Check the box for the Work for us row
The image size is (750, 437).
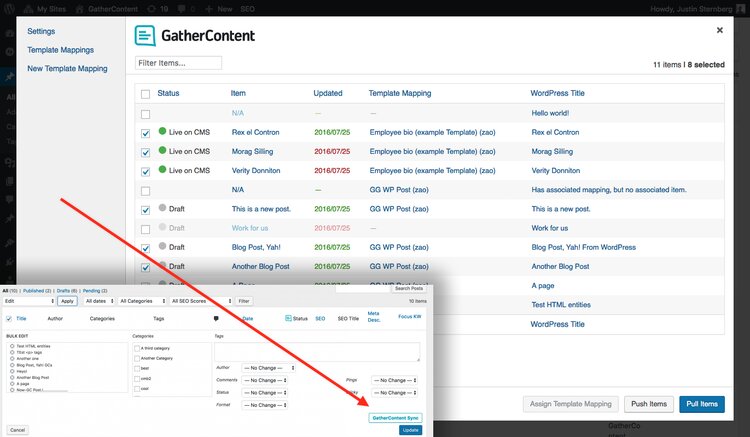(145, 229)
